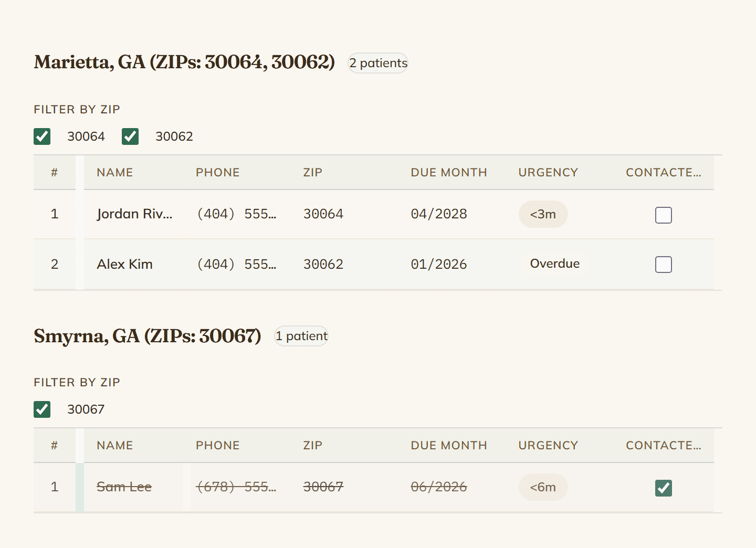Click the # column header in Smyrna table

click(x=54, y=446)
